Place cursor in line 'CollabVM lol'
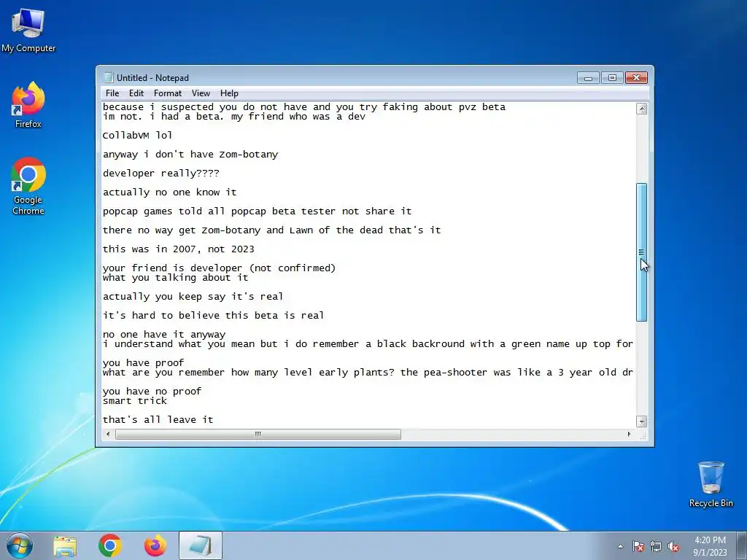The height and width of the screenshot is (560, 747). [137, 135]
